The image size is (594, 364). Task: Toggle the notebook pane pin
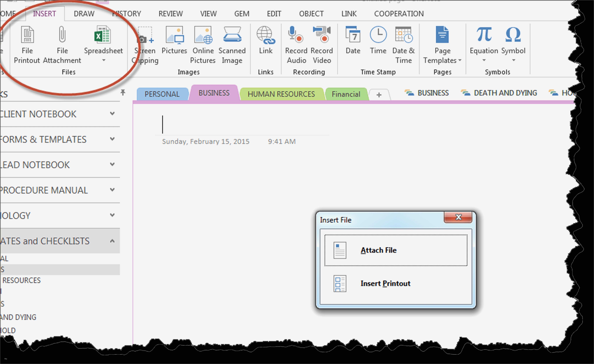tap(123, 92)
